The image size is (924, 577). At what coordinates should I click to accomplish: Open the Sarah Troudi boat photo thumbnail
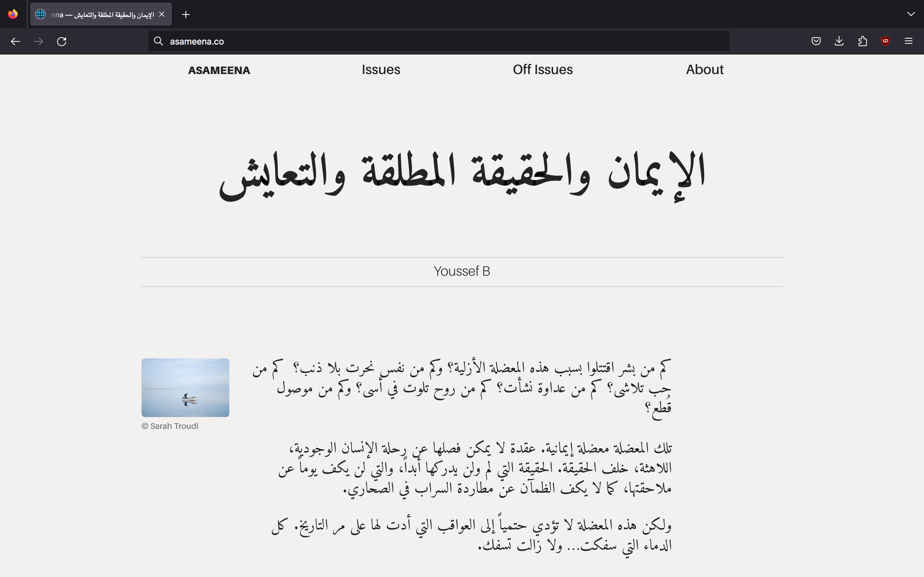(x=185, y=387)
